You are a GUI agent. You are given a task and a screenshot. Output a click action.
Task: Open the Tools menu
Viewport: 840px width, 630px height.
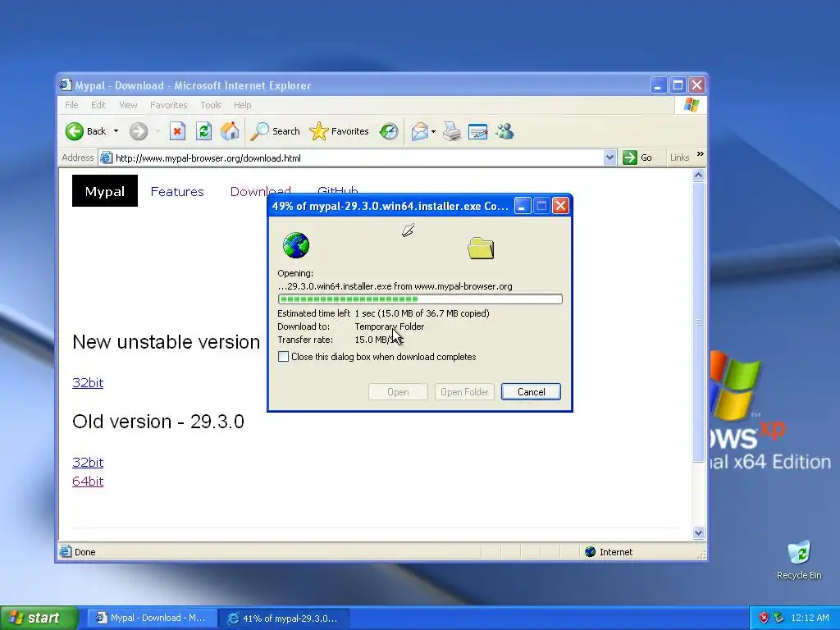211,105
